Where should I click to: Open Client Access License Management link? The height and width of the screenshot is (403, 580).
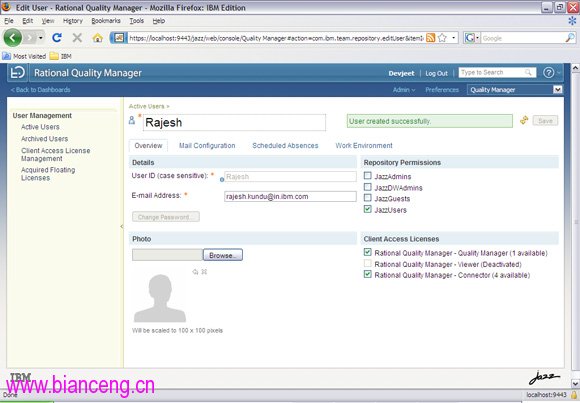pyautogui.click(x=55, y=155)
